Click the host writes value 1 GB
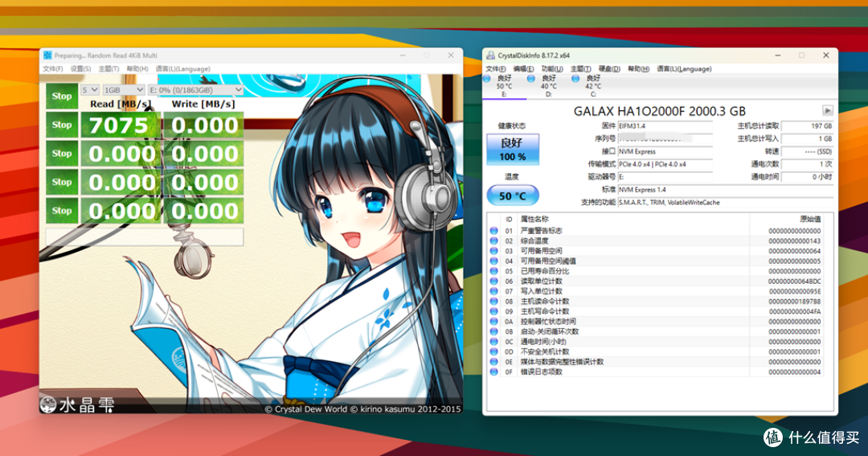 point(807,138)
